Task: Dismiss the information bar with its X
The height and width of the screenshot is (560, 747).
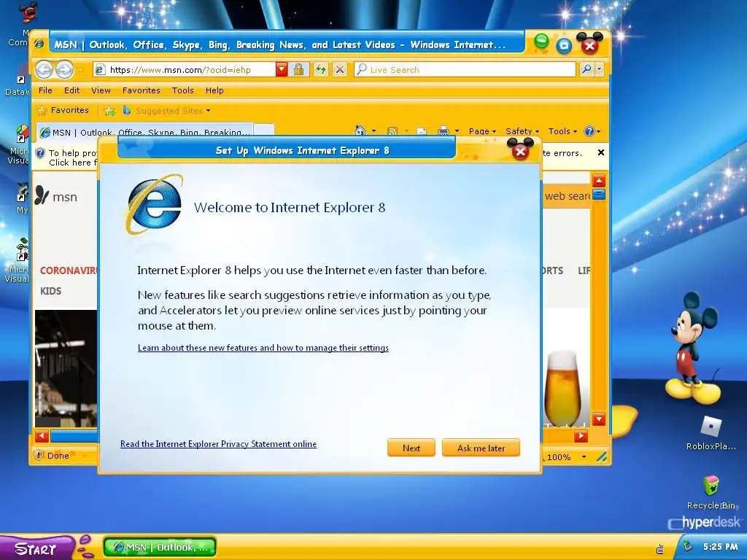Action: point(601,152)
